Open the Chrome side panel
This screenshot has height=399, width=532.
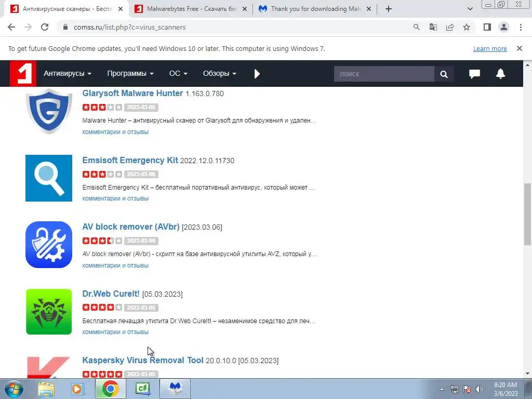pyautogui.click(x=487, y=27)
